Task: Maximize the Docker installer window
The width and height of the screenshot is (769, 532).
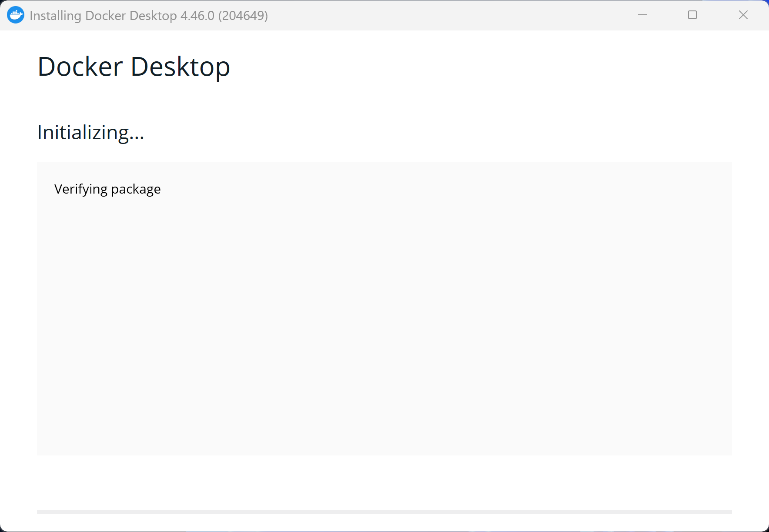Action: click(692, 15)
